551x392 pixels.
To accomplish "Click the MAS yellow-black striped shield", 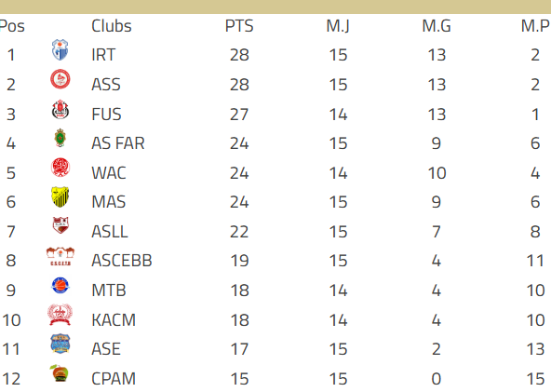I will click(x=60, y=196).
